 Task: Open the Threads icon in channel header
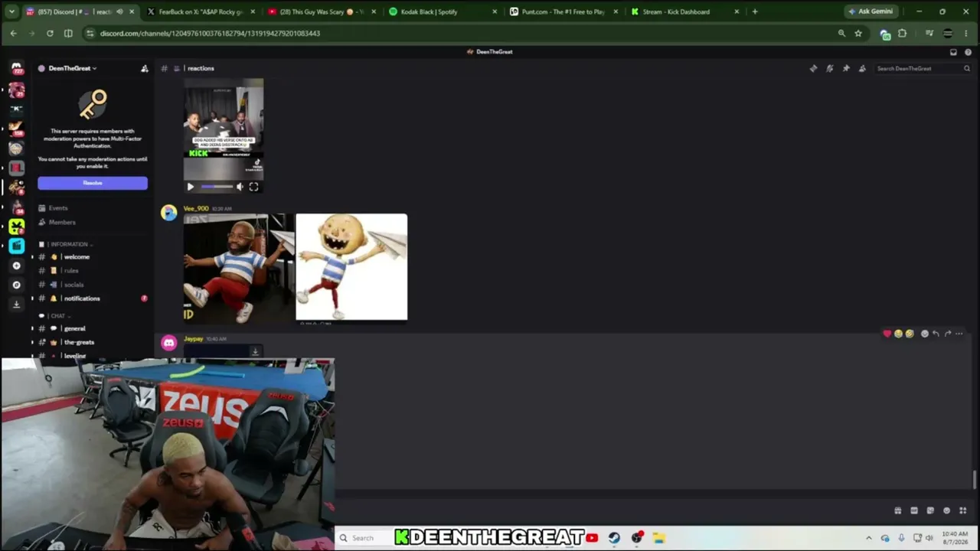pos(813,68)
